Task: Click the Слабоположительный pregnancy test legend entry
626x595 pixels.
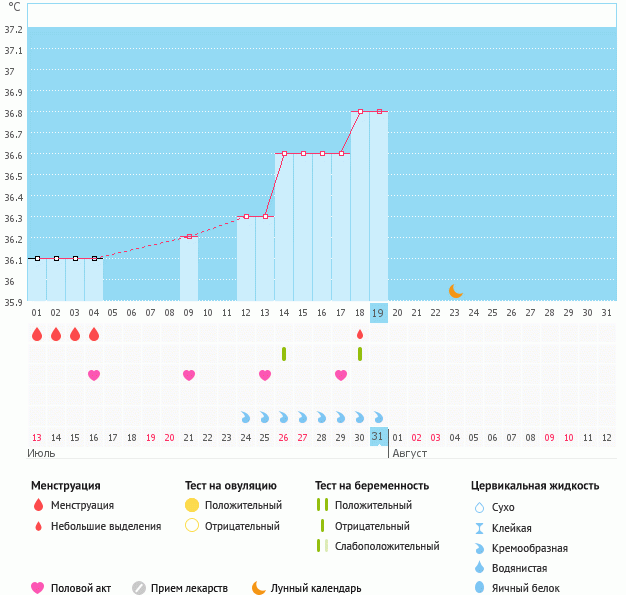Action: tap(387, 546)
